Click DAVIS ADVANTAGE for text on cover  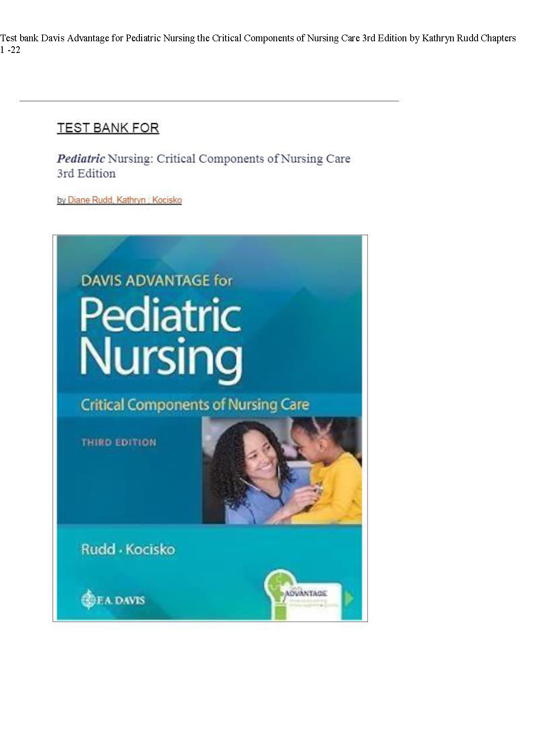point(156,281)
